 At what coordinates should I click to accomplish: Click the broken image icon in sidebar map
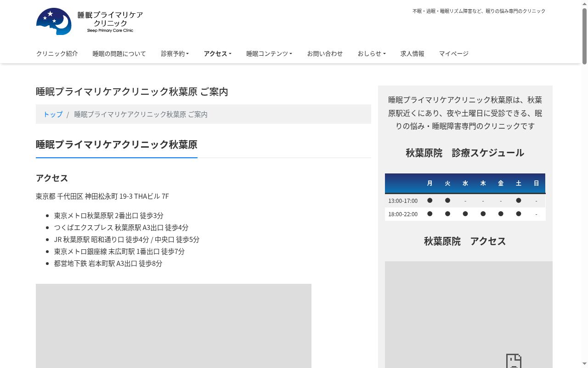tap(514, 361)
